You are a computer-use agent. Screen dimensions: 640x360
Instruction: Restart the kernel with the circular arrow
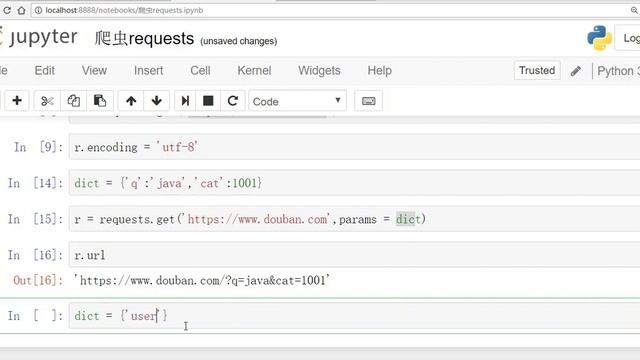tap(233, 101)
